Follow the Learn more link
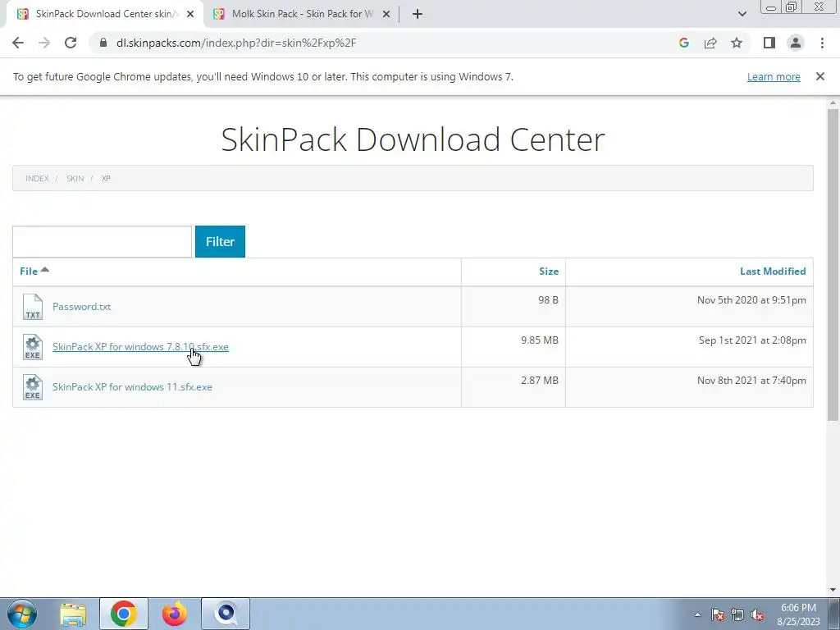 (774, 76)
